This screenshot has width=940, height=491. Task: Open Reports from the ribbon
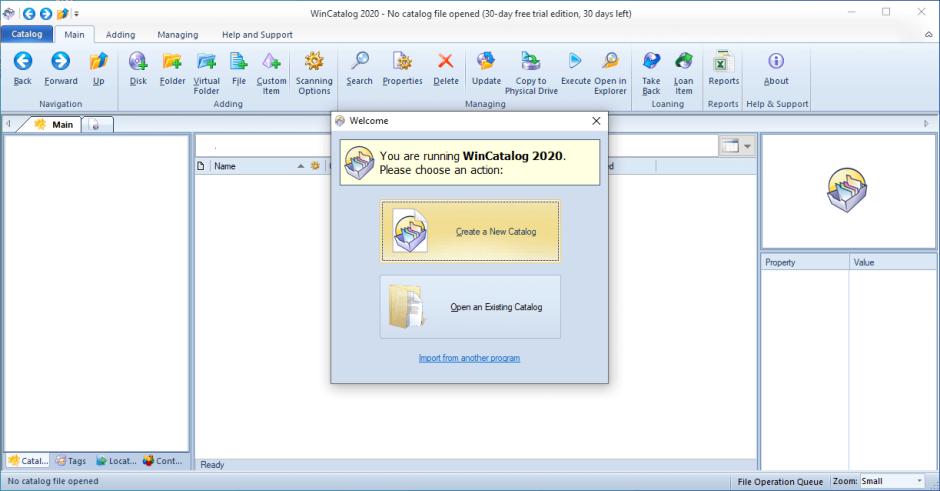tap(724, 69)
